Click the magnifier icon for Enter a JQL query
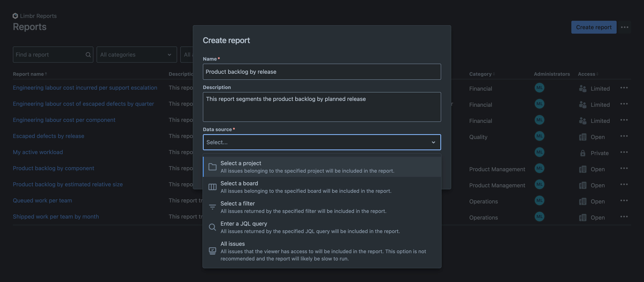The width and height of the screenshot is (644, 282). pyautogui.click(x=212, y=227)
